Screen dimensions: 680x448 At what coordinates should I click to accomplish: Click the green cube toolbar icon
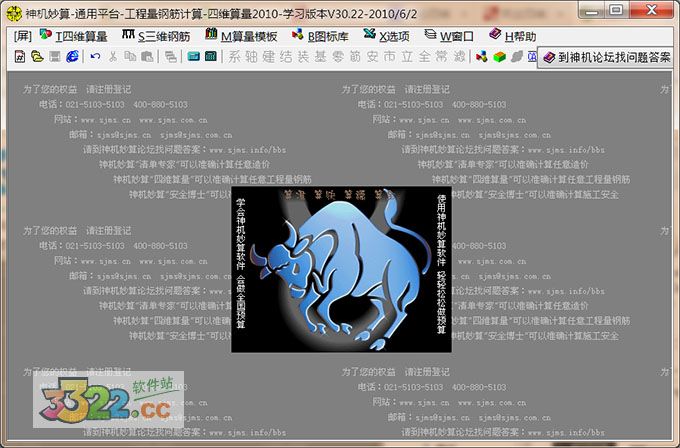click(500, 56)
